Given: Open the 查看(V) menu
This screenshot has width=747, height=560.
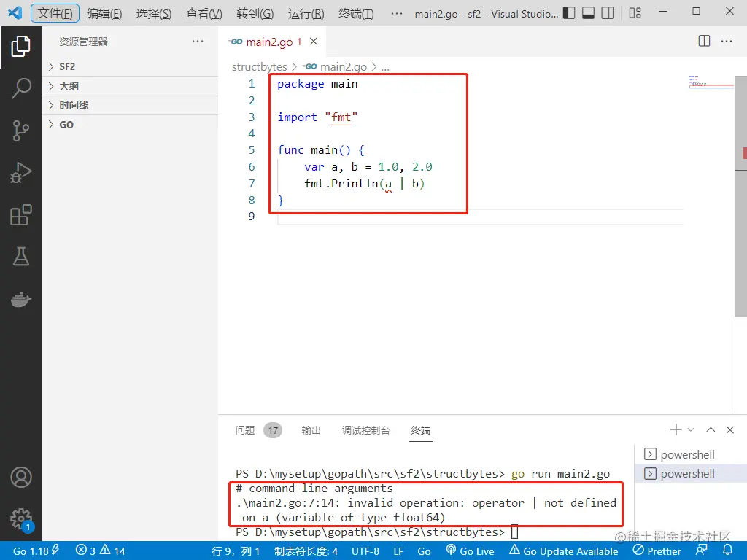Looking at the screenshot, I should pyautogui.click(x=204, y=13).
